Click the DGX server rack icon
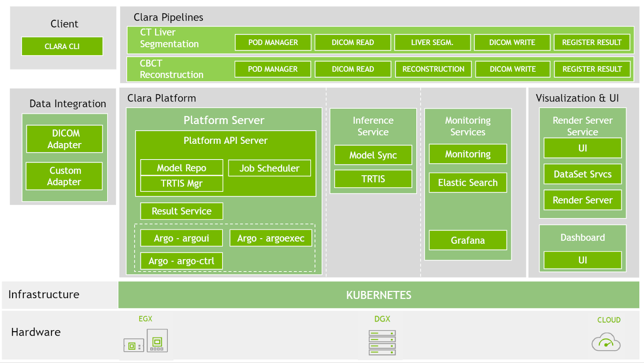Image resolution: width=644 pixels, height=363 pixels. [382, 342]
